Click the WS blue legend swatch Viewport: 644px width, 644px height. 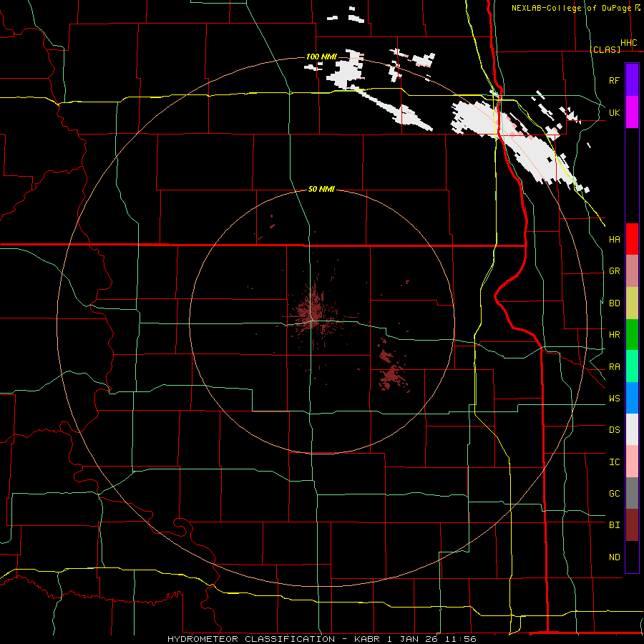tap(632, 398)
